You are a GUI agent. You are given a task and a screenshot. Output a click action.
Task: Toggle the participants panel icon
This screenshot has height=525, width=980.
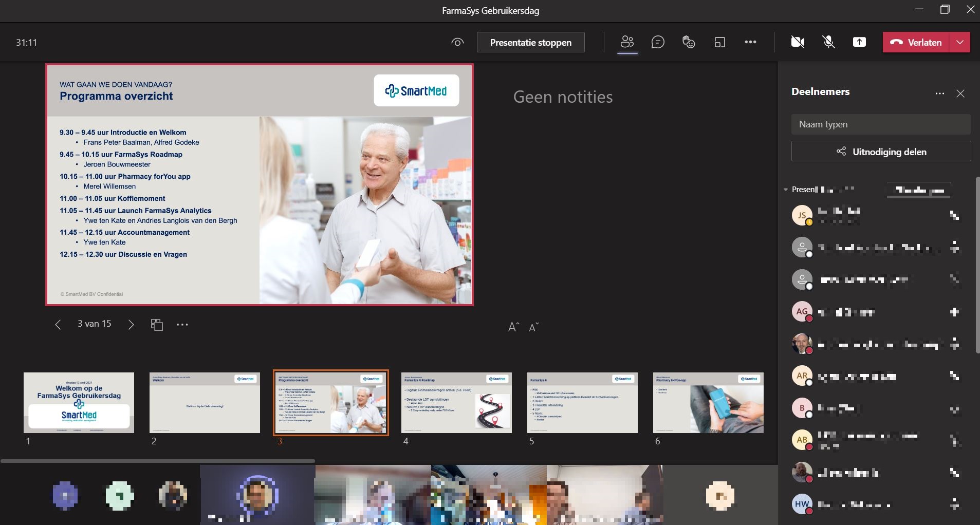click(x=627, y=42)
